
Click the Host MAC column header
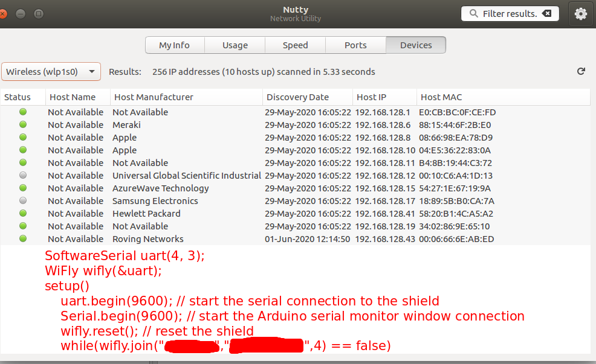pos(441,97)
